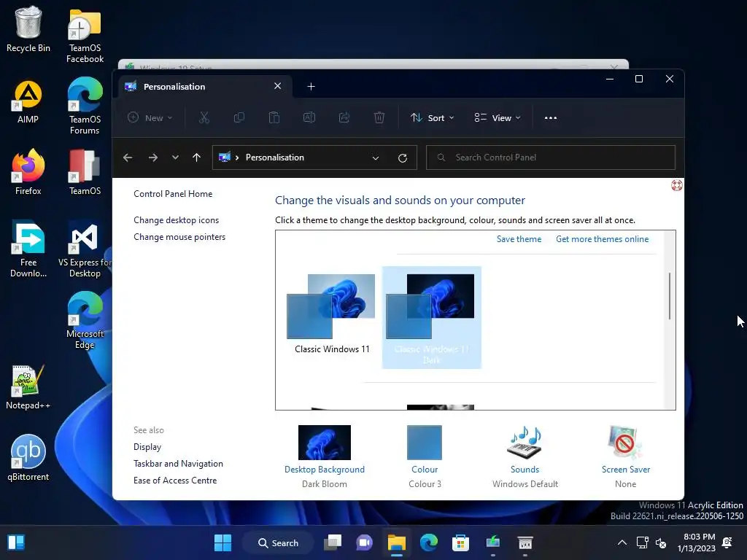
Task: Show hidden icons in system tray
Action: [622, 542]
